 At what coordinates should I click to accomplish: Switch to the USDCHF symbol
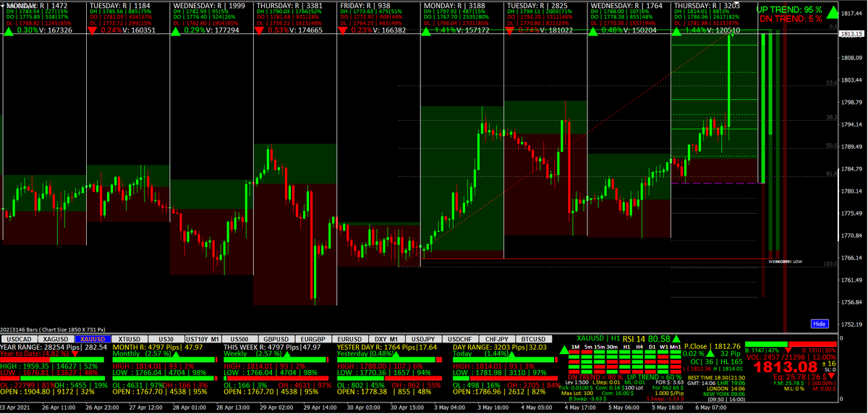tap(460, 338)
